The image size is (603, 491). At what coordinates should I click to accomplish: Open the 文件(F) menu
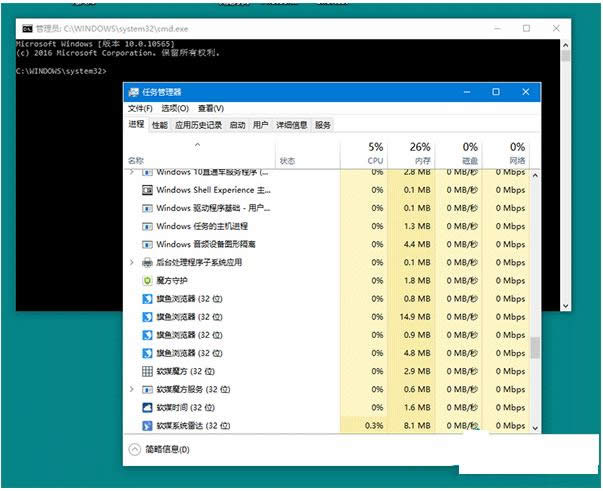pyautogui.click(x=140, y=108)
